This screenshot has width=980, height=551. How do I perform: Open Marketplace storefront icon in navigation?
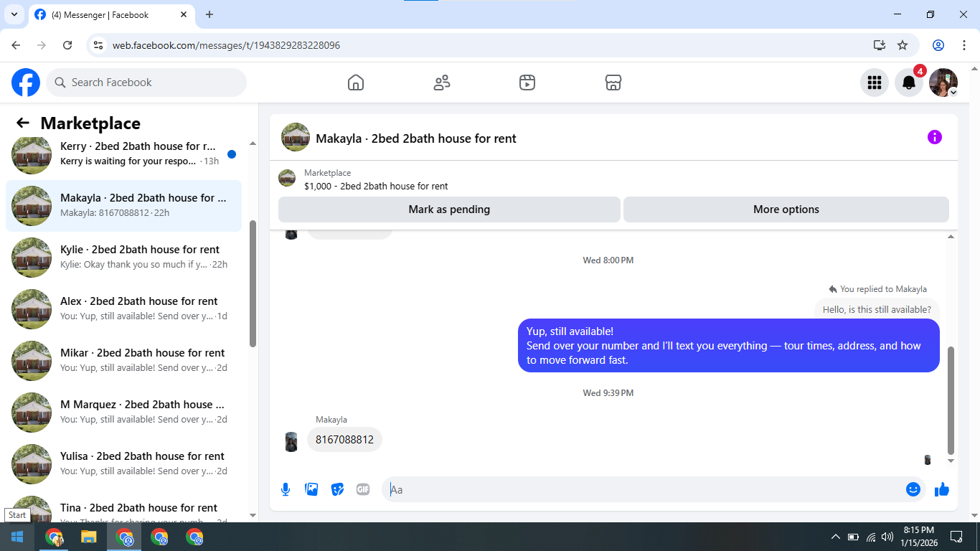click(x=613, y=83)
